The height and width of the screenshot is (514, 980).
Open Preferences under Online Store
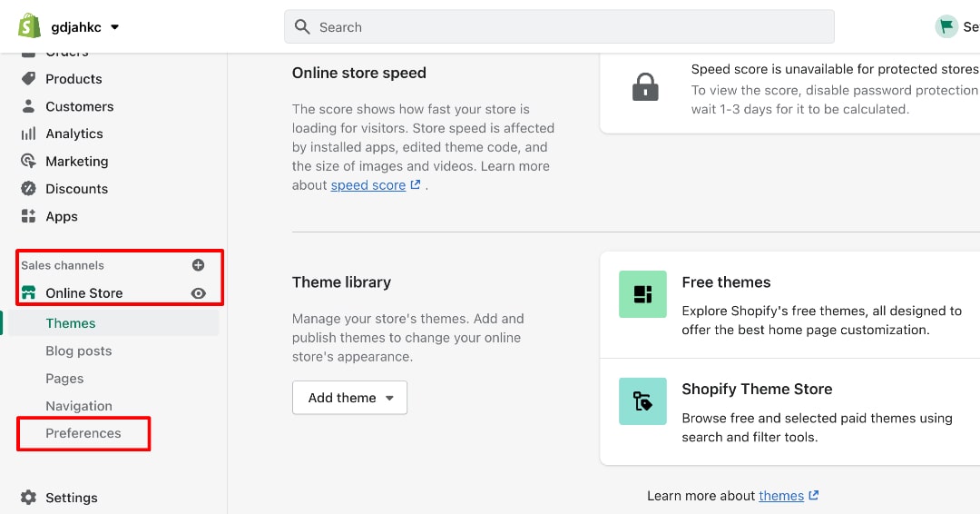(x=83, y=433)
